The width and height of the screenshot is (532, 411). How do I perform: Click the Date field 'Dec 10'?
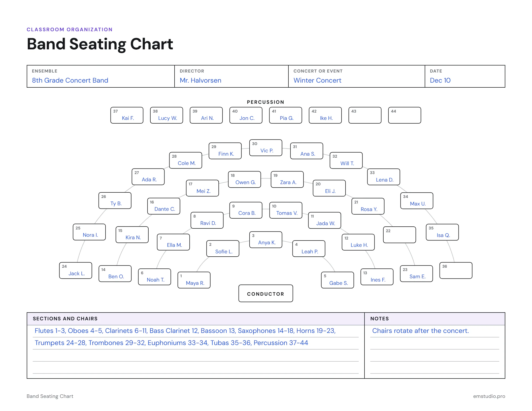[x=465, y=76]
